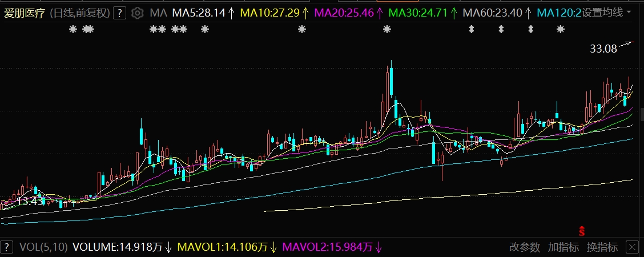Click 改参数 to modify parameters
Screen dimensions: 644x257
[x=524, y=247]
